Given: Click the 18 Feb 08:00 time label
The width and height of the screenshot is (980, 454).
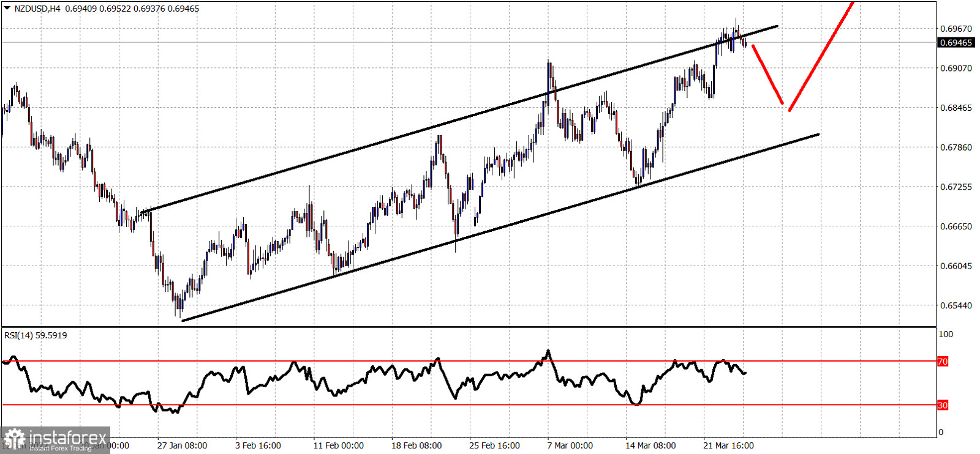Looking at the screenshot, I should 417,445.
